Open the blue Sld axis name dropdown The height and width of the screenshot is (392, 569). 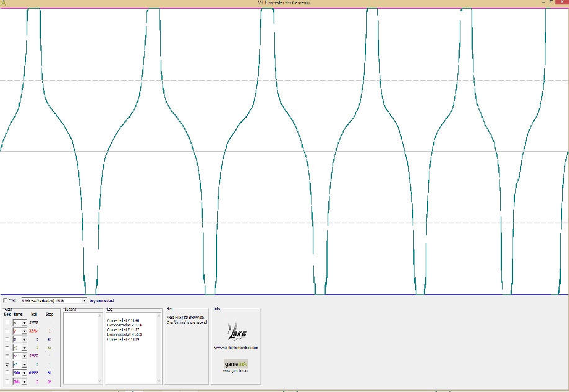click(x=24, y=373)
